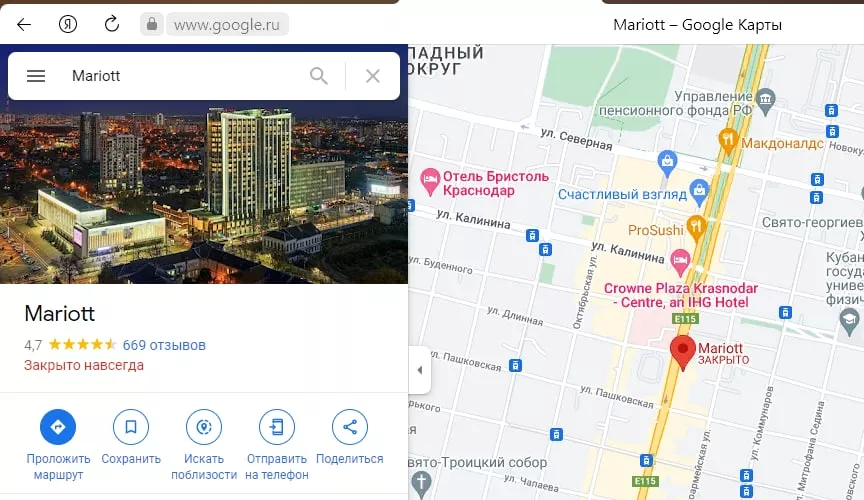The height and width of the screenshot is (500, 864).
Task: Click the red Mariott map pin
Action: 683,352
